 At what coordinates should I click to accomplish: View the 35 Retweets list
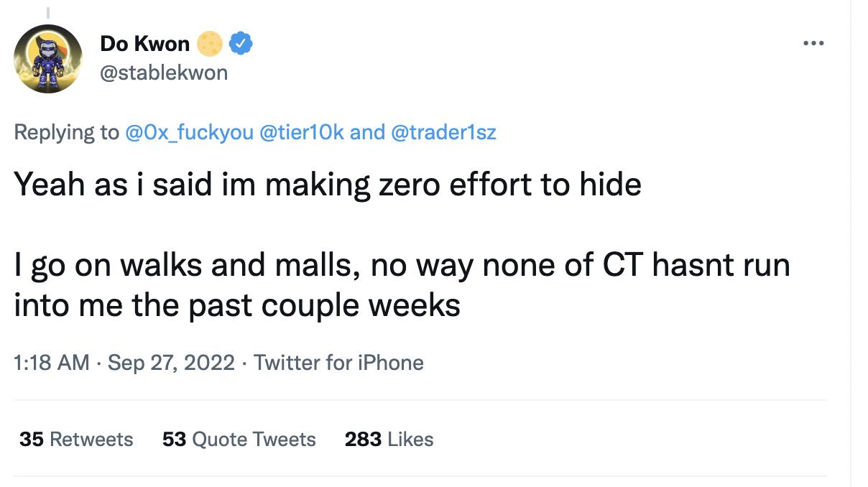point(75,439)
